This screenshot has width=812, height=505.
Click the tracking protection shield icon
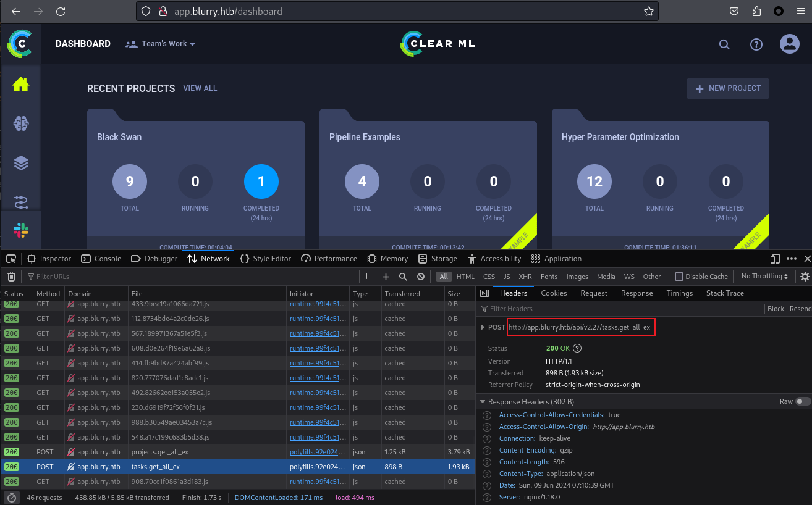click(x=146, y=11)
